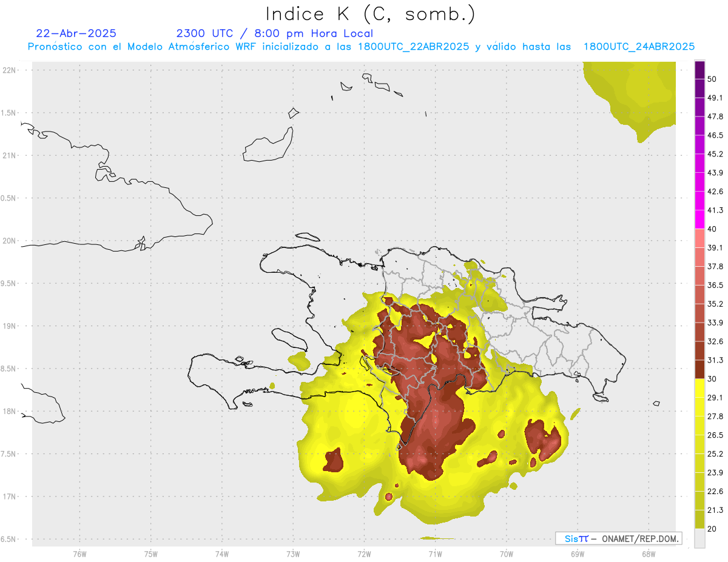Click the '30' value on the color scale

pos(712,379)
